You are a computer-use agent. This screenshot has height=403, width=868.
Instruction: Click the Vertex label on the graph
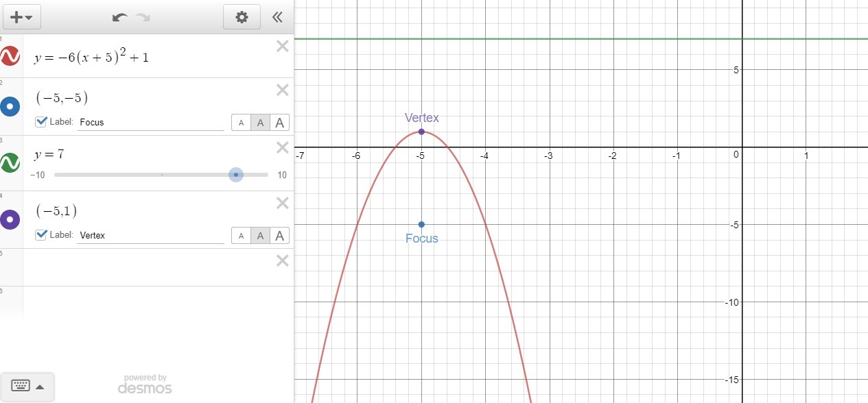click(x=422, y=118)
